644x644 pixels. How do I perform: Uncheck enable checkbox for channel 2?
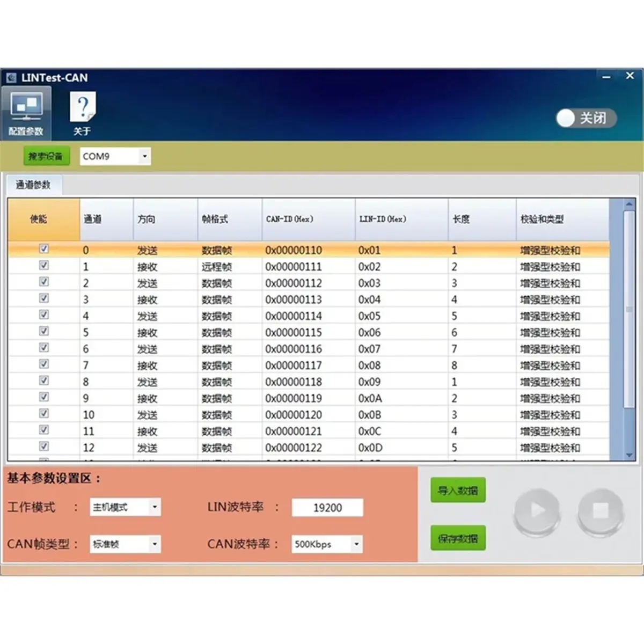pyautogui.click(x=44, y=282)
